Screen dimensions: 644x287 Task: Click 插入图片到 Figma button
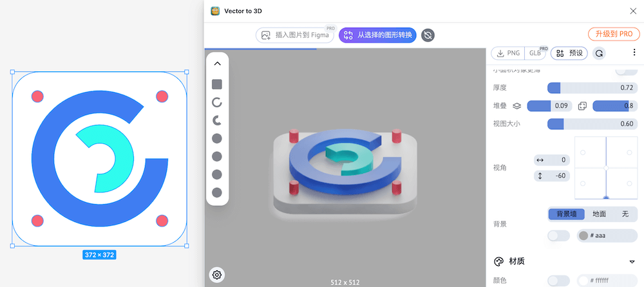[x=294, y=35]
